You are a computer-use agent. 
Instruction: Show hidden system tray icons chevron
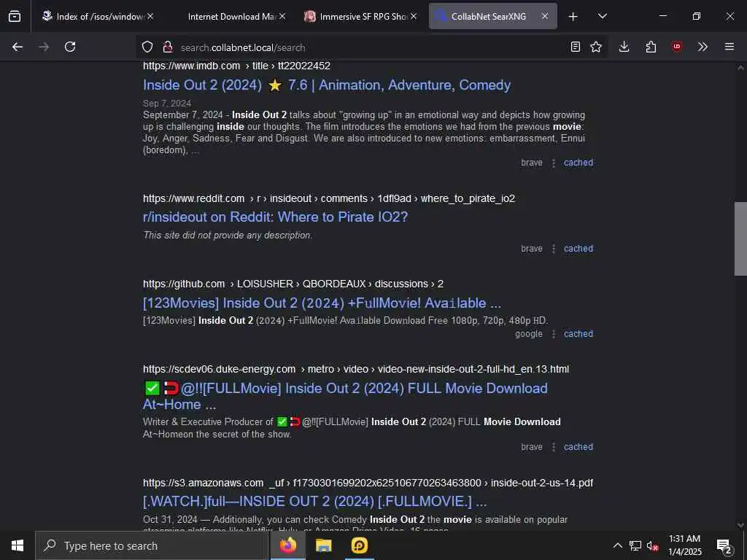pyautogui.click(x=617, y=545)
